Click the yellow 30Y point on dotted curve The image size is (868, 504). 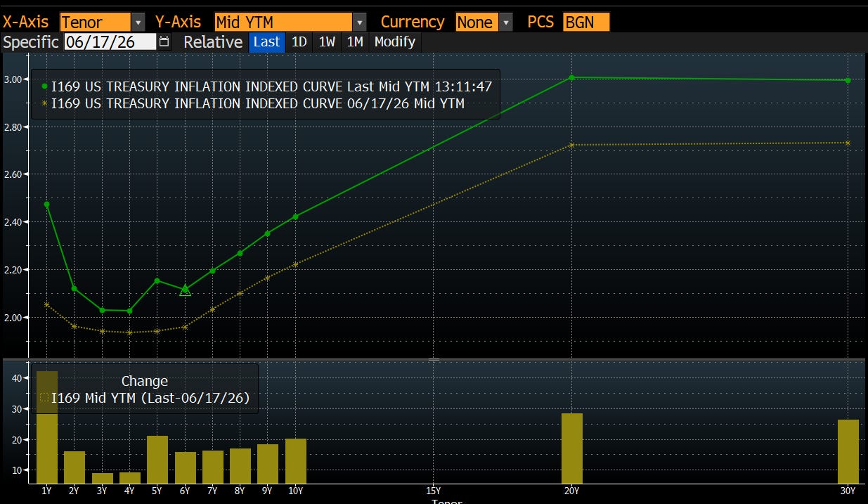click(848, 143)
